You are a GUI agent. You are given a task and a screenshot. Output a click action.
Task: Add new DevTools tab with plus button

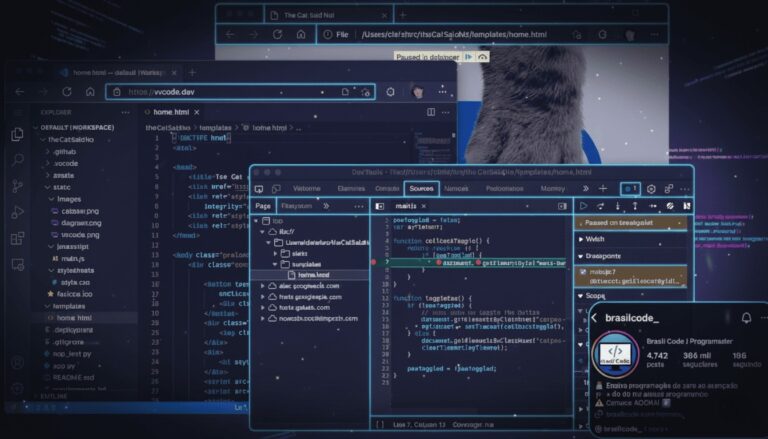tap(603, 189)
